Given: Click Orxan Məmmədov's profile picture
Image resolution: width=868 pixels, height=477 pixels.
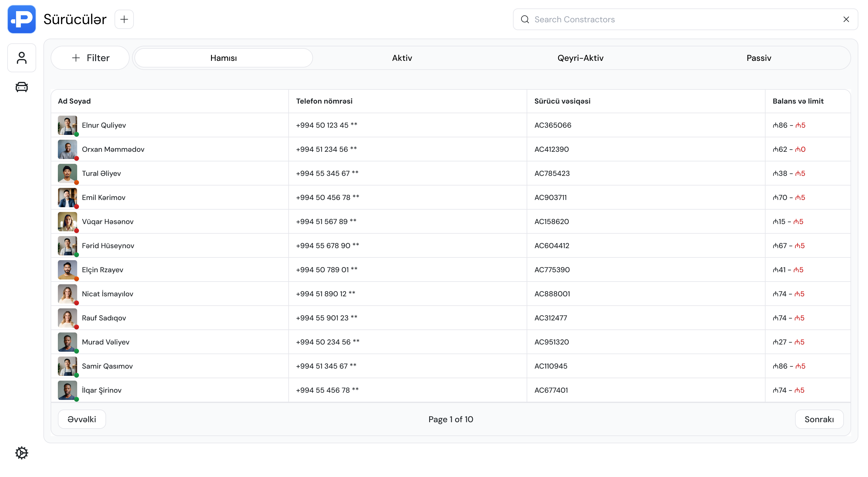Looking at the screenshot, I should pos(68,149).
